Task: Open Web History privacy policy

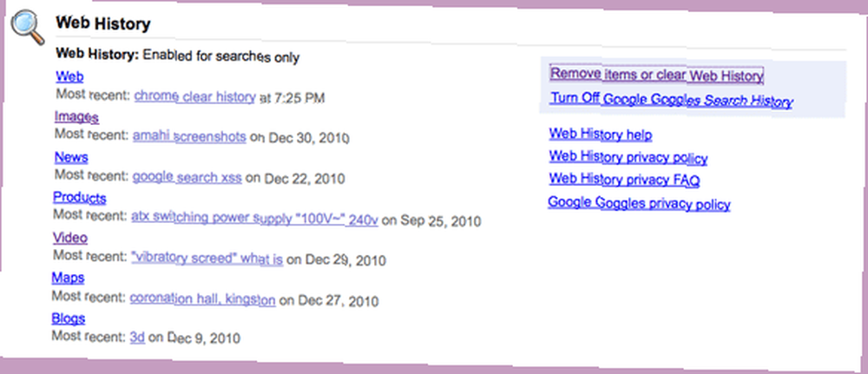Action: click(x=628, y=158)
